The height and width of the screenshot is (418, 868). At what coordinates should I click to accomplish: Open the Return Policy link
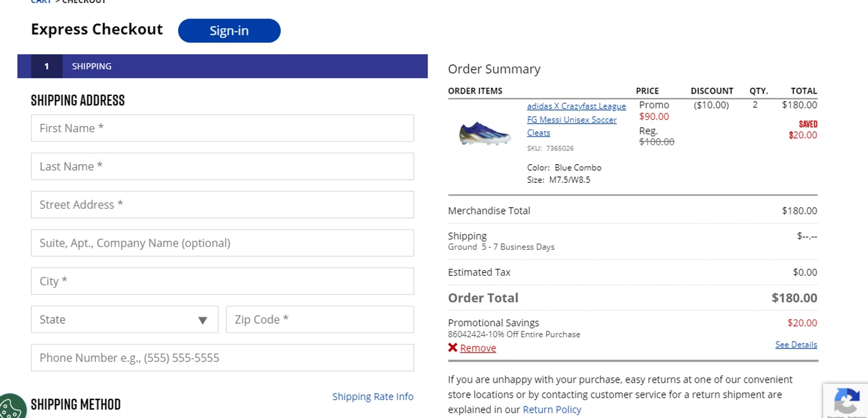pyautogui.click(x=551, y=409)
